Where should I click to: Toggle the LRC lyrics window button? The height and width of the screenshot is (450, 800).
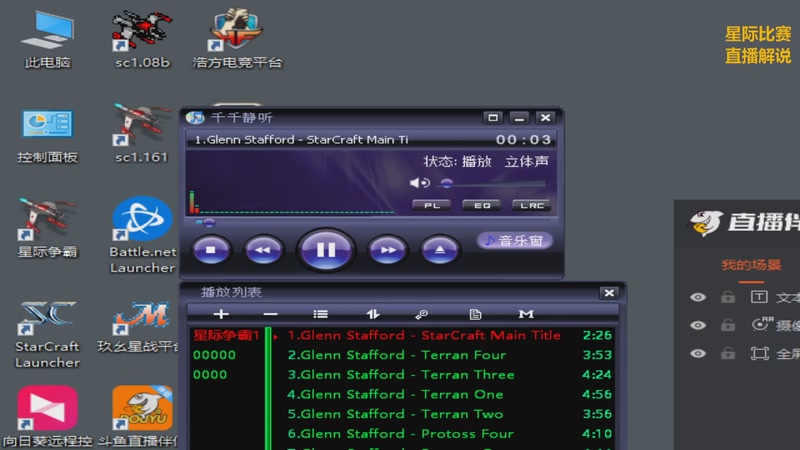pyautogui.click(x=532, y=205)
